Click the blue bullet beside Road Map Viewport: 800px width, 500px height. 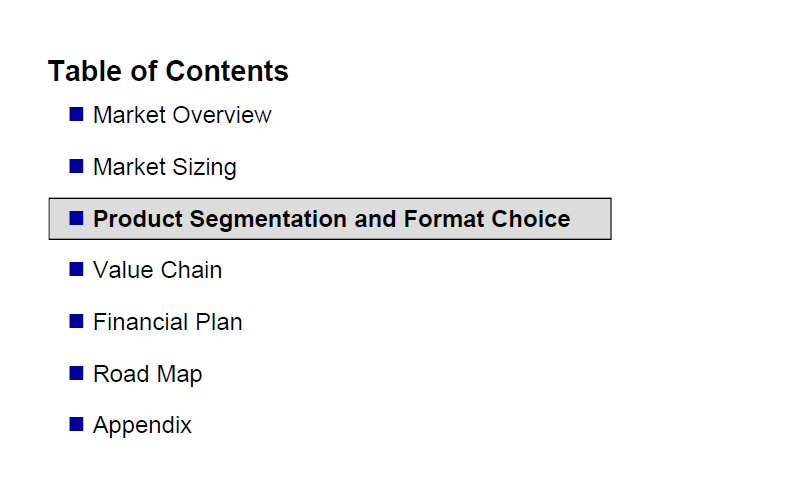coord(77,373)
